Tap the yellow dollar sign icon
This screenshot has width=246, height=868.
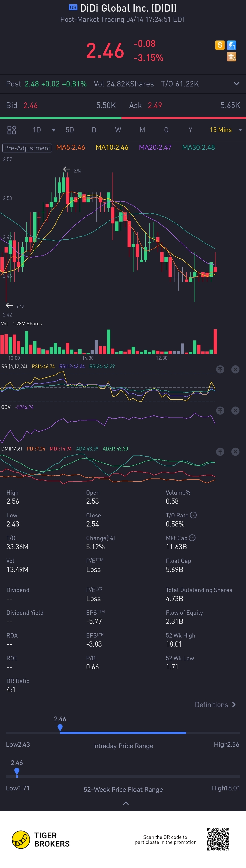click(x=220, y=45)
